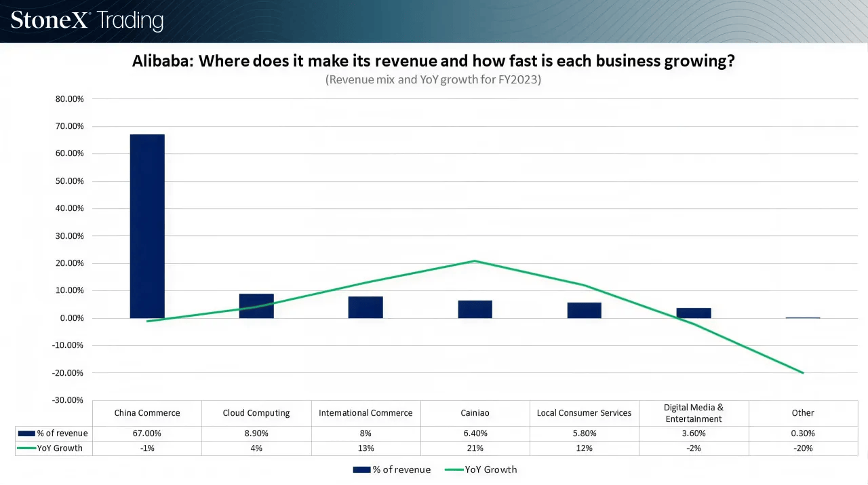The width and height of the screenshot is (868, 485).
Task: Click the 8% table cell
Action: click(x=366, y=433)
